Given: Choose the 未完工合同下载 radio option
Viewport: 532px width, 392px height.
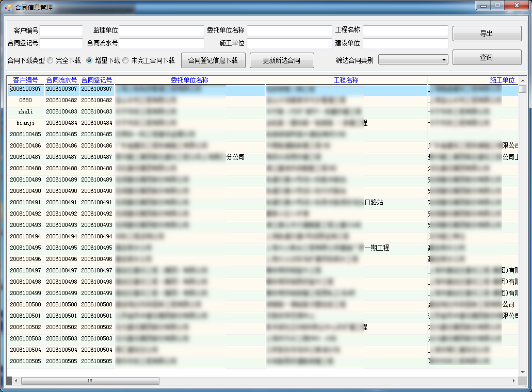Looking at the screenshot, I should (x=125, y=60).
